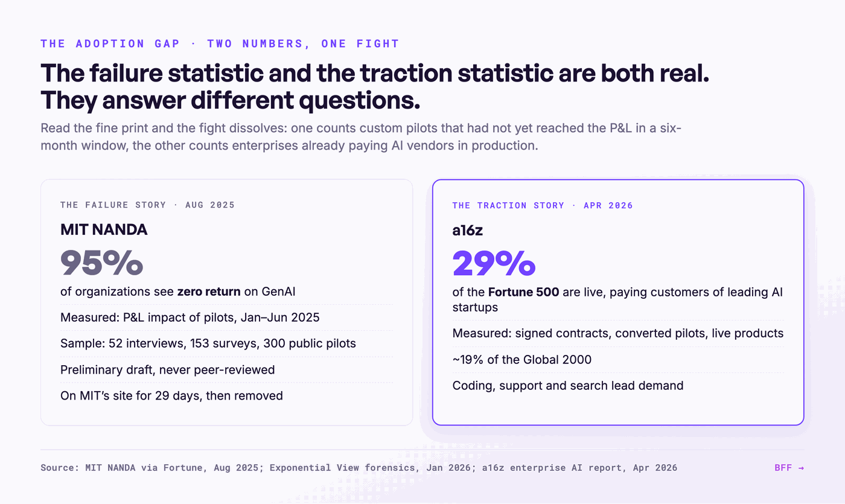845x504 pixels.
Task: Click the Source citation line in footer
Action: [x=359, y=468]
